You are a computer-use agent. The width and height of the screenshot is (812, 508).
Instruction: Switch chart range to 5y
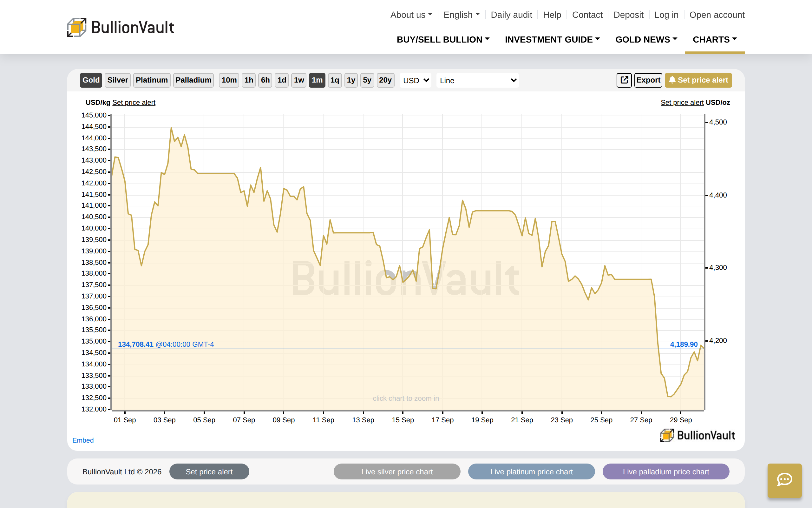pos(367,80)
